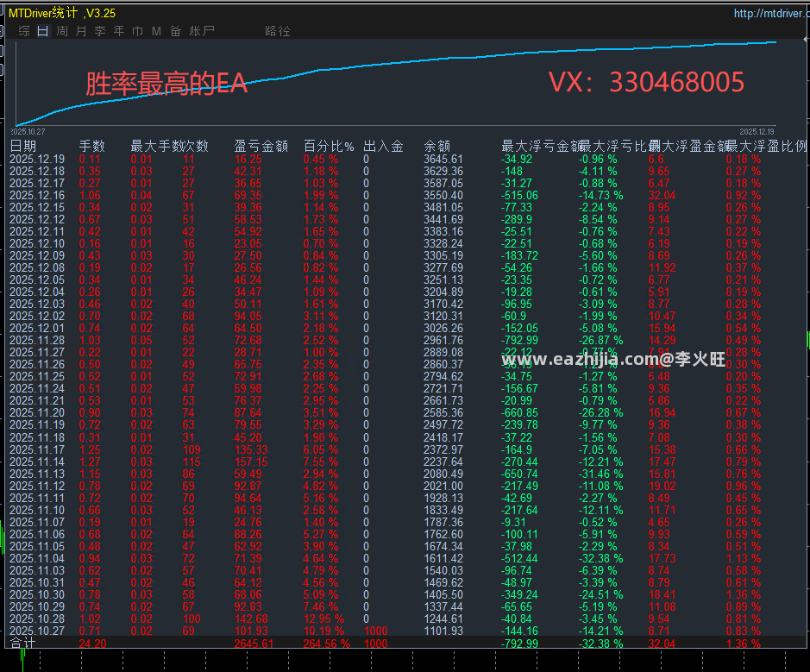Click the 出入金 column header

click(x=383, y=146)
